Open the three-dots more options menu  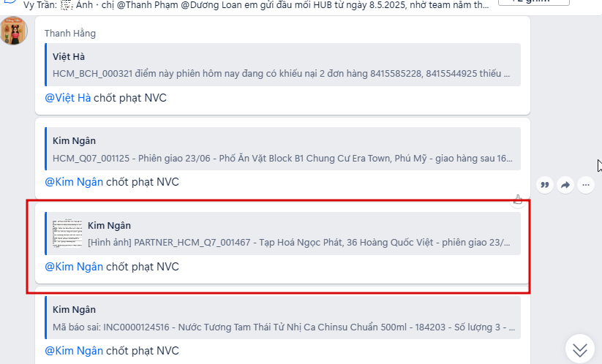[585, 185]
